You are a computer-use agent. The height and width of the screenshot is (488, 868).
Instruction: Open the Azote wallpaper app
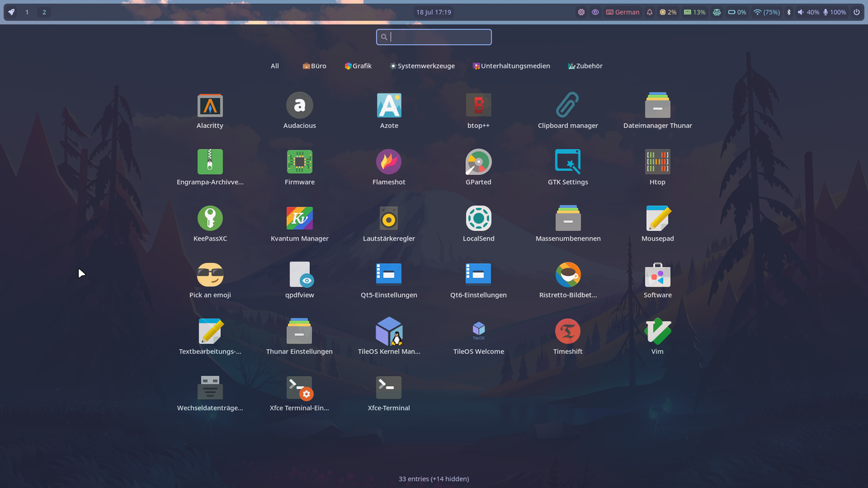click(x=389, y=110)
